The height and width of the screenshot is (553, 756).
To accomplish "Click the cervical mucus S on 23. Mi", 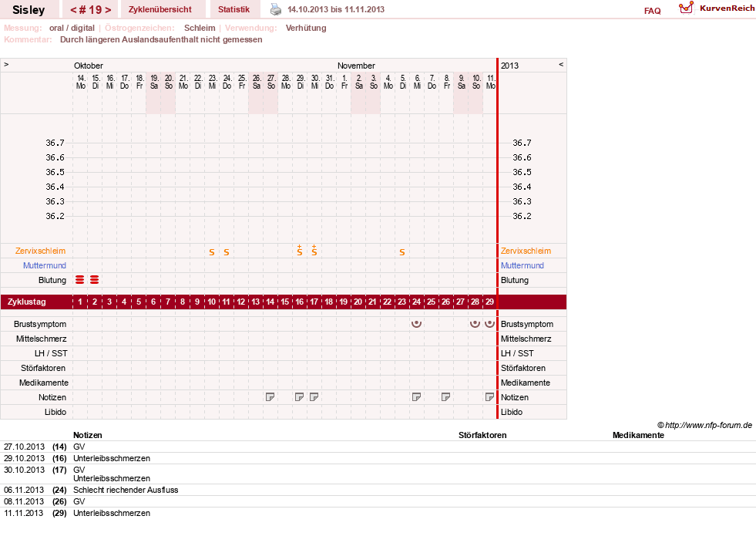I will coord(212,252).
